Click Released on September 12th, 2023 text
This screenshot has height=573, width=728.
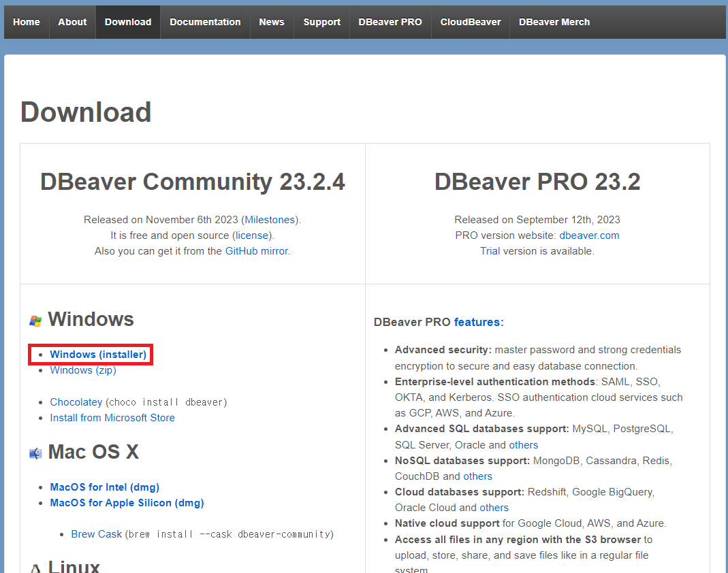[537, 219]
